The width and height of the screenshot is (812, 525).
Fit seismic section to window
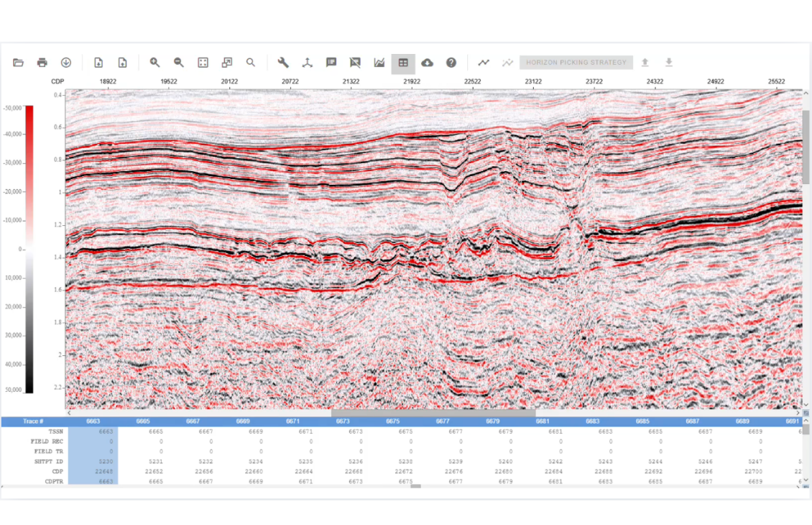(203, 63)
